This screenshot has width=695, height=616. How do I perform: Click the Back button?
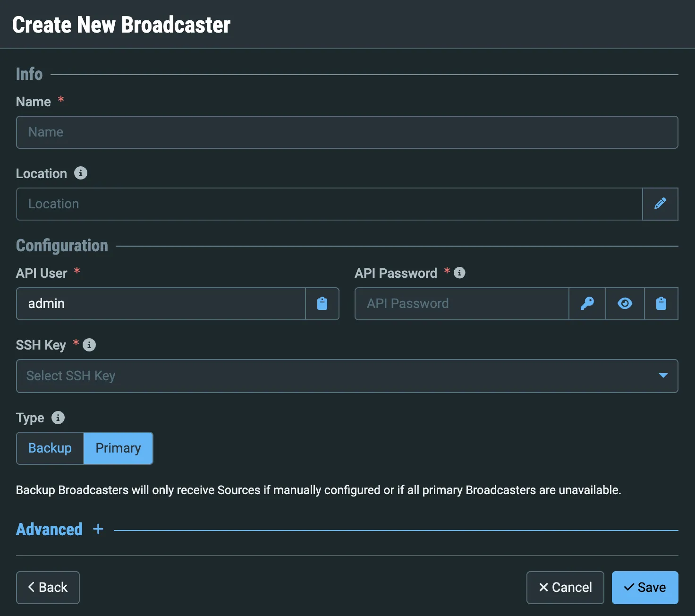click(x=48, y=588)
